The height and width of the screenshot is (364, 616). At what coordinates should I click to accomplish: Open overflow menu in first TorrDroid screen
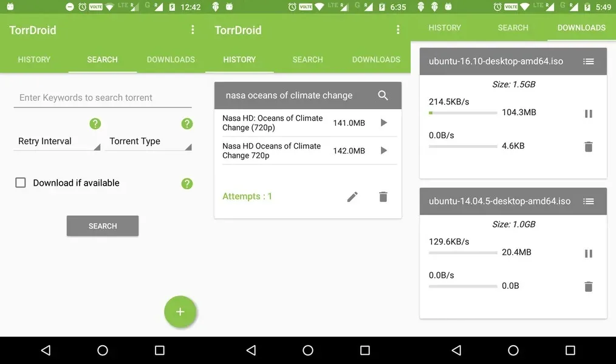(193, 30)
